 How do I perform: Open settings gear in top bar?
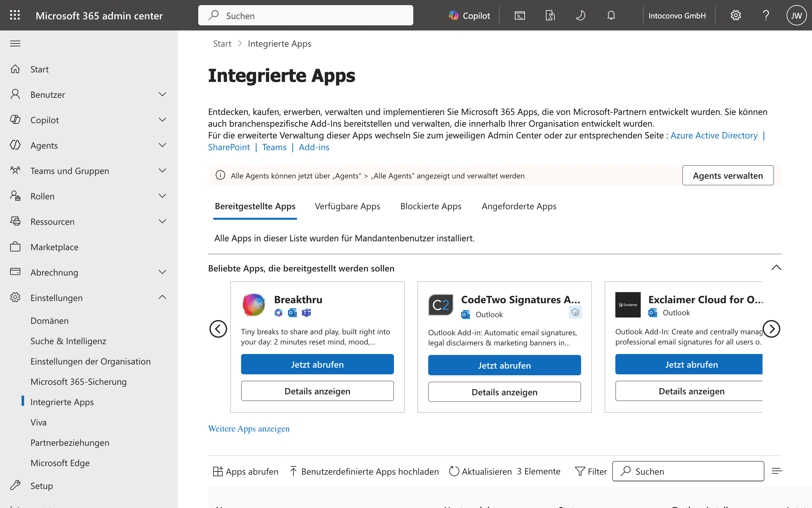(x=736, y=16)
